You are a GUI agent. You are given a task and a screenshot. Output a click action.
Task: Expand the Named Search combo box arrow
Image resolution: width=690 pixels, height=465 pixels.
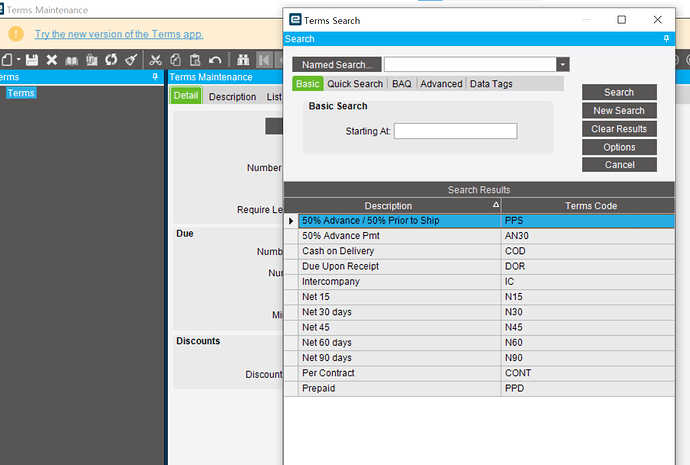[x=562, y=65]
